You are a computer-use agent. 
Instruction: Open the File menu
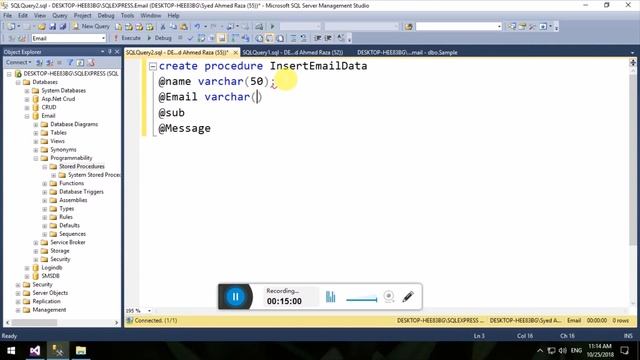[8, 16]
